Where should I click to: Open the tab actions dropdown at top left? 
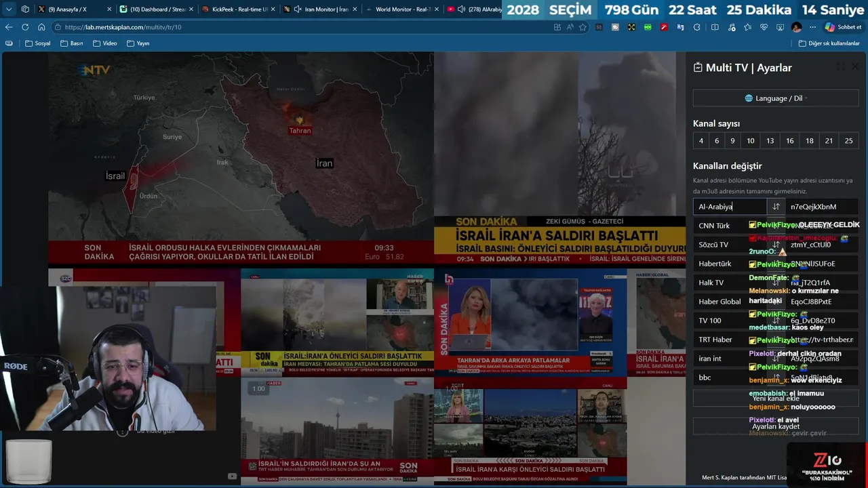pyautogui.click(x=9, y=9)
